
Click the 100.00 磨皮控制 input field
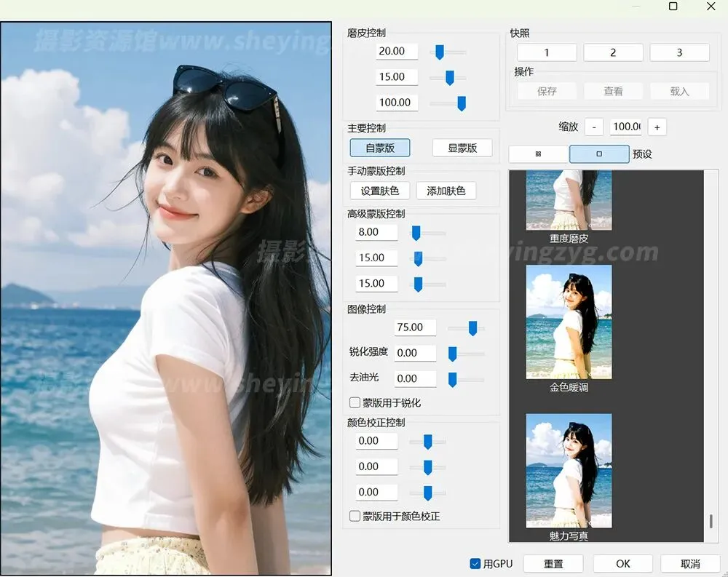point(397,102)
